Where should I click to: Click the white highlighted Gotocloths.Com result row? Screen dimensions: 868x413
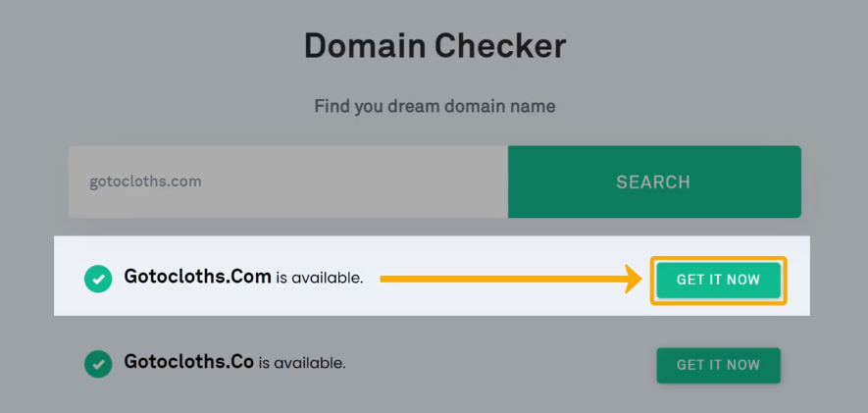tap(432, 276)
